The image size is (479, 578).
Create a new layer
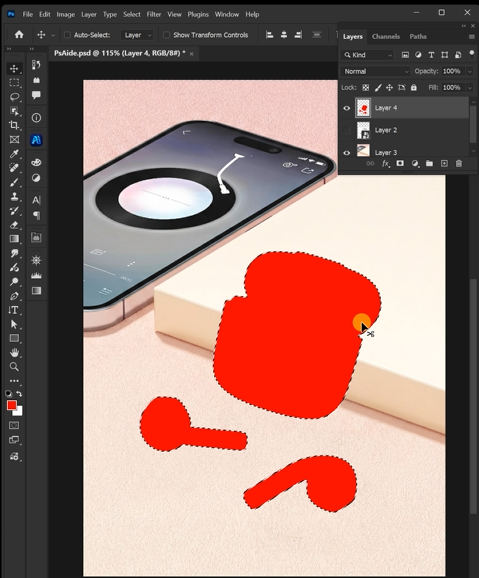tap(444, 163)
